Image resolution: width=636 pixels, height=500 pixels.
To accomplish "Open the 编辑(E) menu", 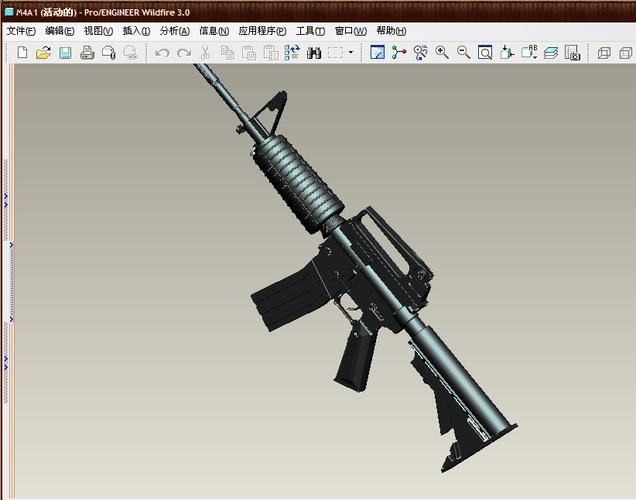I will 60,31.
